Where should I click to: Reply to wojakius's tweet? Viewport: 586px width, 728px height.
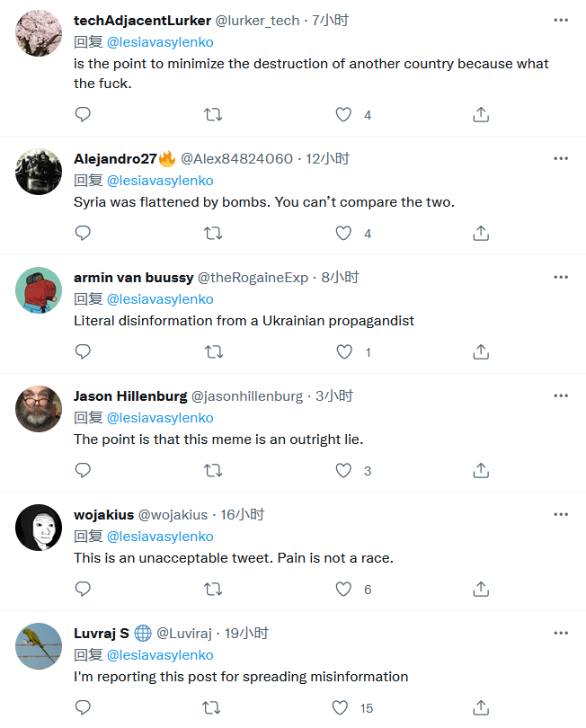coord(83,590)
